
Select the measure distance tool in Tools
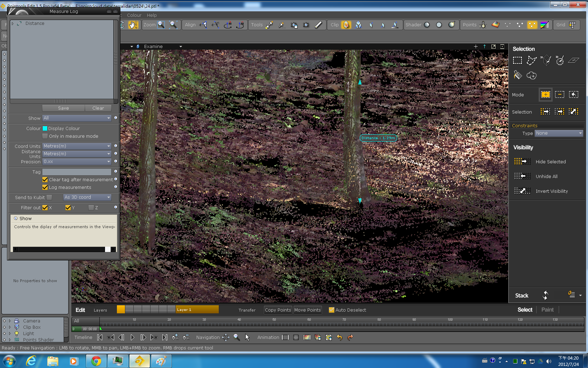[x=269, y=25]
